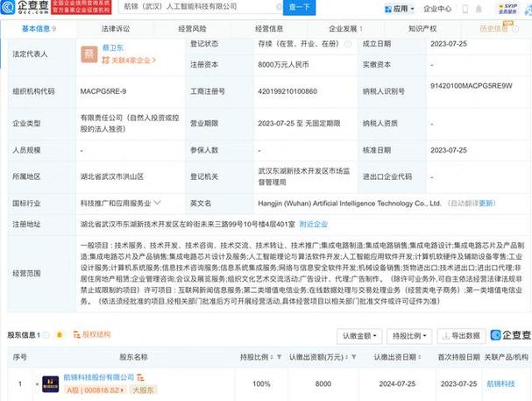Open 企业中心 link in header
The image size is (532, 401).
437,9
